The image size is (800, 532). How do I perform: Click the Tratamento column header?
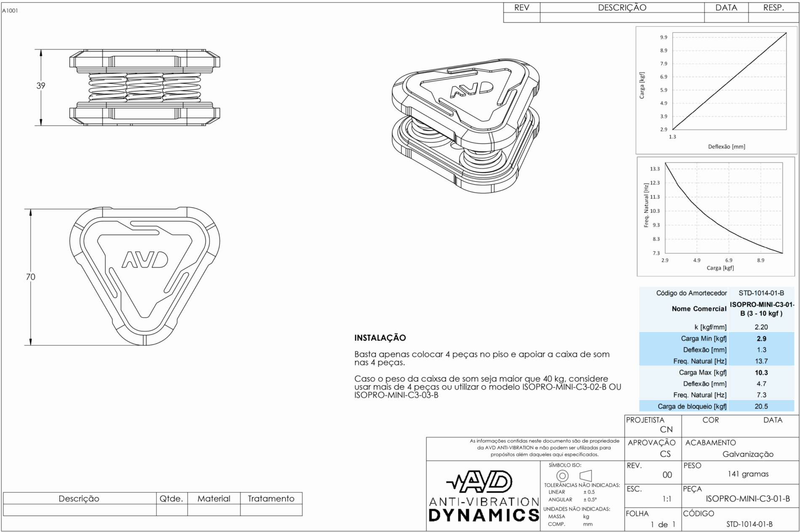click(x=271, y=498)
